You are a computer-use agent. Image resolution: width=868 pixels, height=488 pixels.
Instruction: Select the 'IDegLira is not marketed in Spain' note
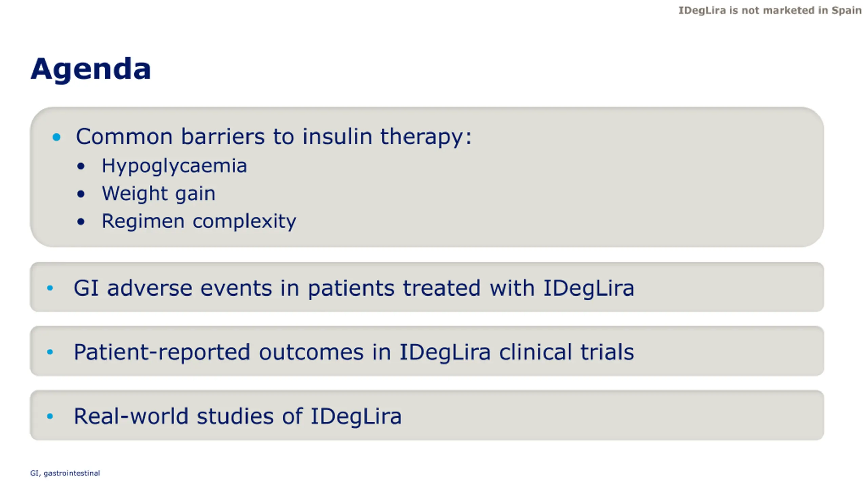pos(770,11)
